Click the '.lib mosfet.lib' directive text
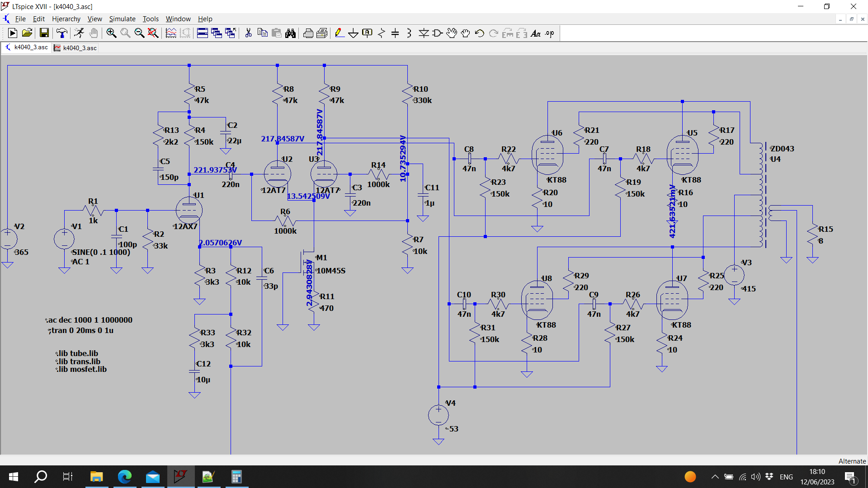 (81, 369)
